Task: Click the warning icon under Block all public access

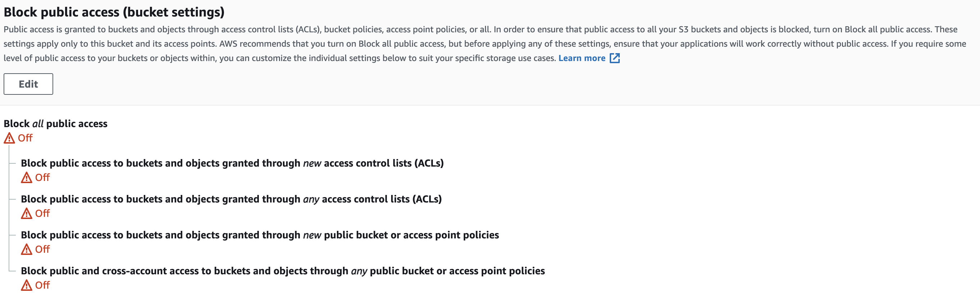Action: point(9,138)
